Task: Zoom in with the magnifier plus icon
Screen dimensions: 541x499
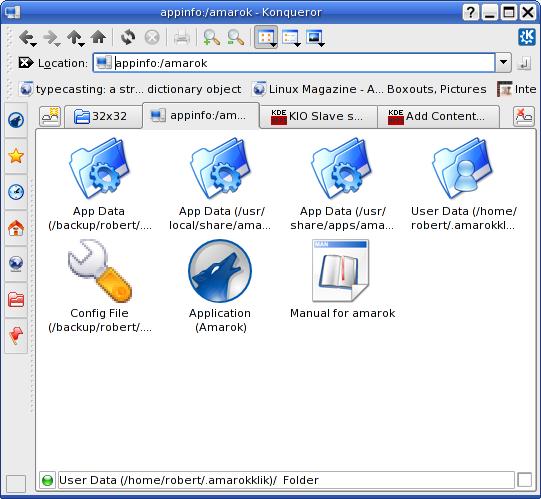Action: pos(211,37)
